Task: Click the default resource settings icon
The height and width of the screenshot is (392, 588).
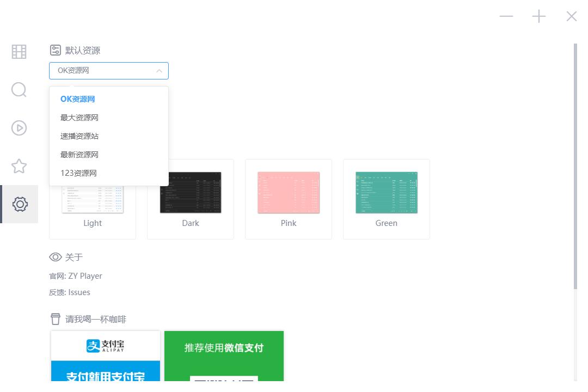Action: pyautogui.click(x=55, y=51)
